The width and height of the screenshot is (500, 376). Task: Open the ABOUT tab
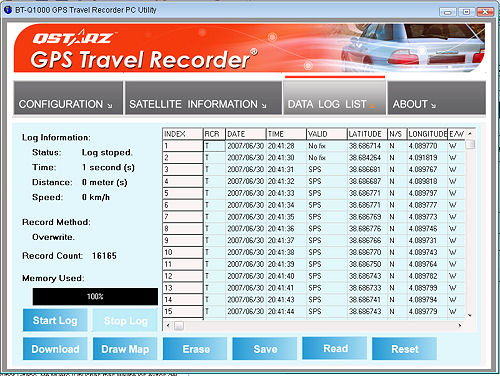436,98
